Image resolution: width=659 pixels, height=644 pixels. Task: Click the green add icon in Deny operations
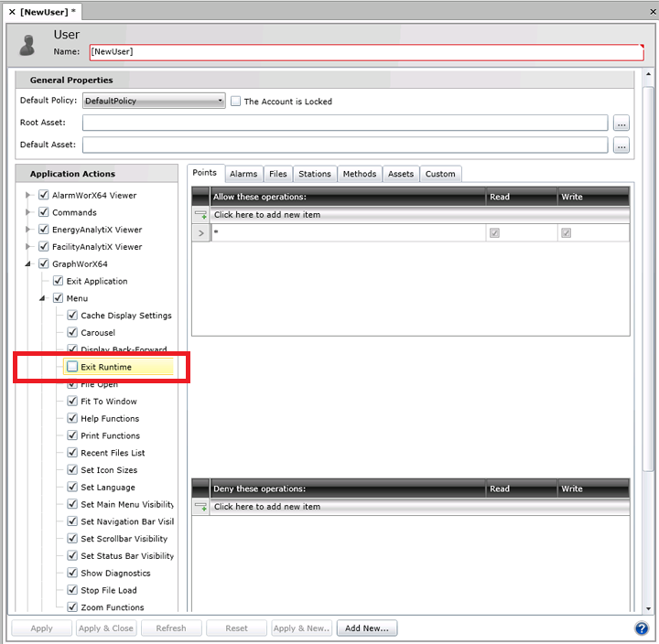tap(200, 507)
